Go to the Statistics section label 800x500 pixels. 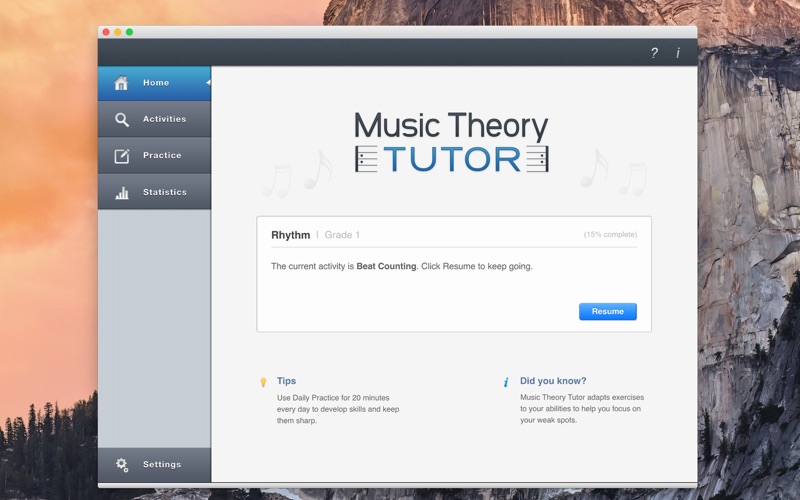point(164,192)
